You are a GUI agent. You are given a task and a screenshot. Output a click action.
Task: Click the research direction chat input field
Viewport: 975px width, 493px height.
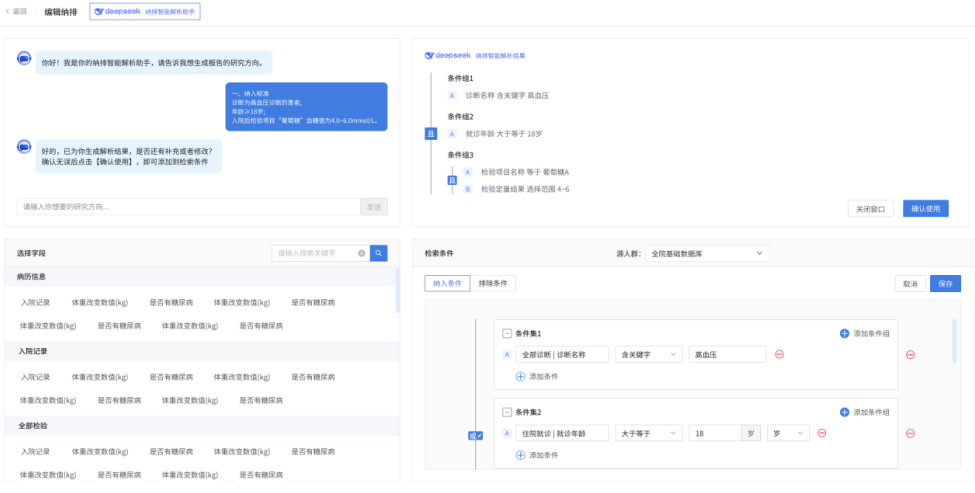click(188, 207)
